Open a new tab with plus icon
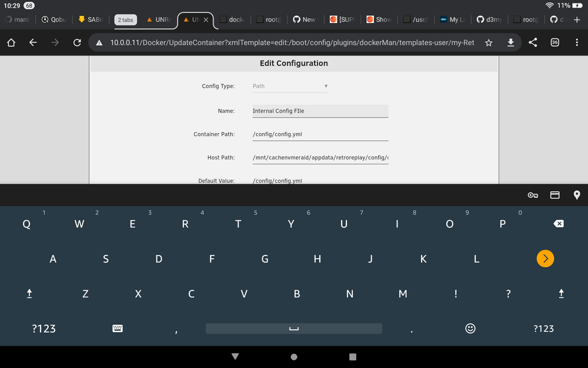This screenshot has height=368, width=588. coord(577,19)
